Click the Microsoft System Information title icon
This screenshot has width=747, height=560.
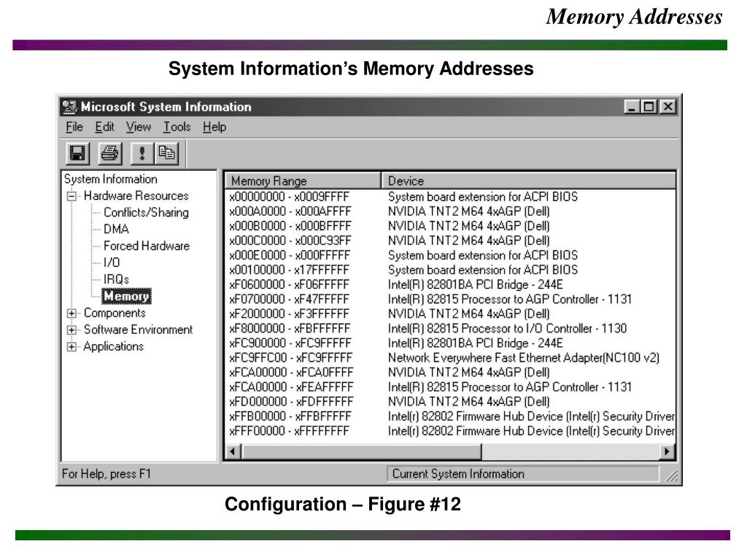pyautogui.click(x=69, y=107)
